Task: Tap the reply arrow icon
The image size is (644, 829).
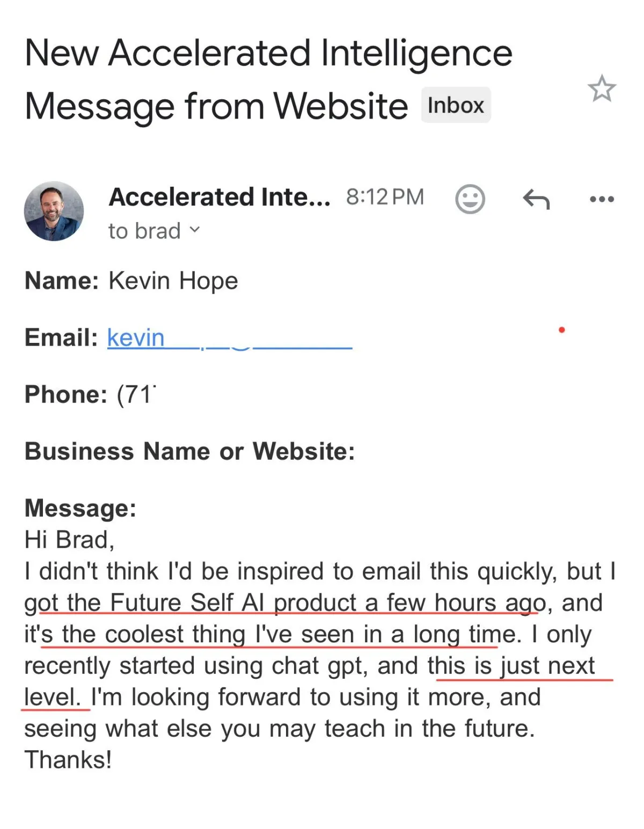Action: (536, 199)
